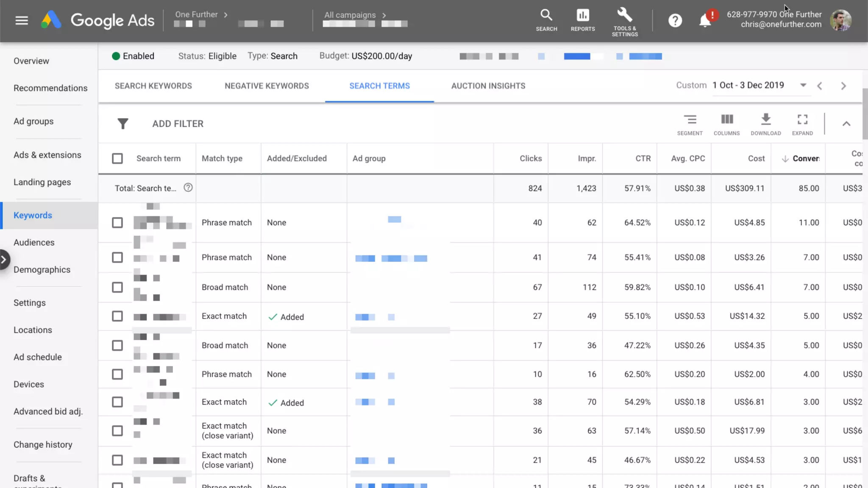This screenshot has width=868, height=488.
Task: Check the row with US$4.85 cost
Action: pyautogui.click(x=117, y=223)
